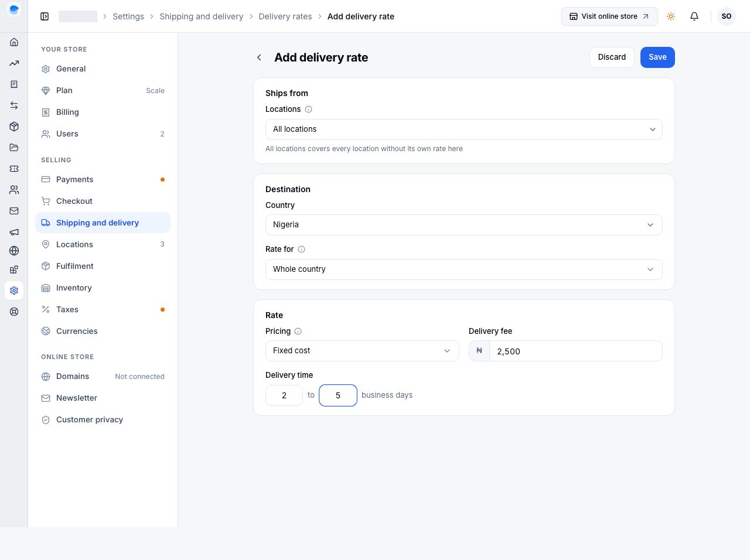Click the envelope icon in the left rail
This screenshot has height=560, width=750.
click(14, 211)
